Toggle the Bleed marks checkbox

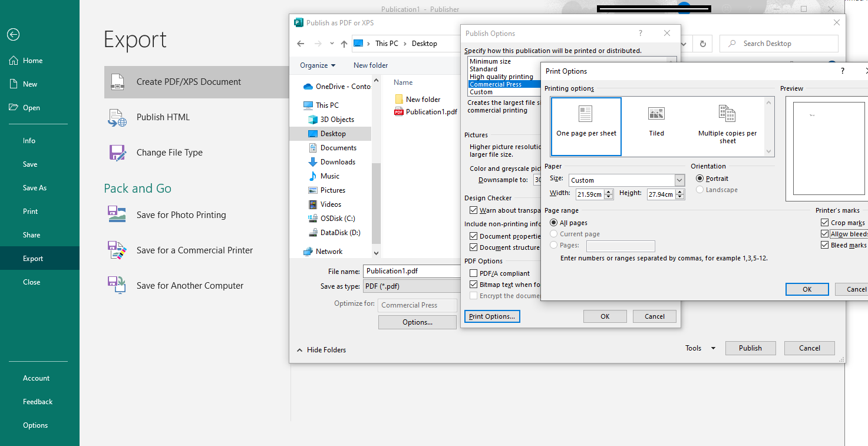click(824, 245)
